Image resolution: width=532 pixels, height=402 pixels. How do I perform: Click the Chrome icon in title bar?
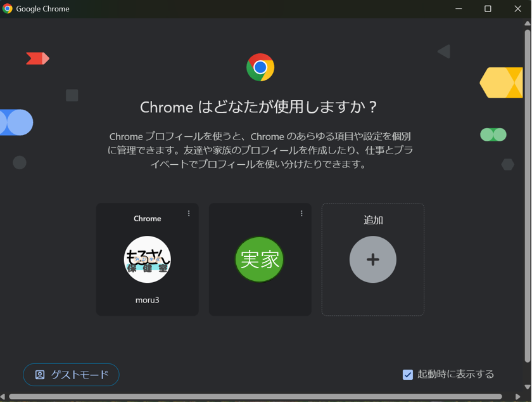pos(8,9)
